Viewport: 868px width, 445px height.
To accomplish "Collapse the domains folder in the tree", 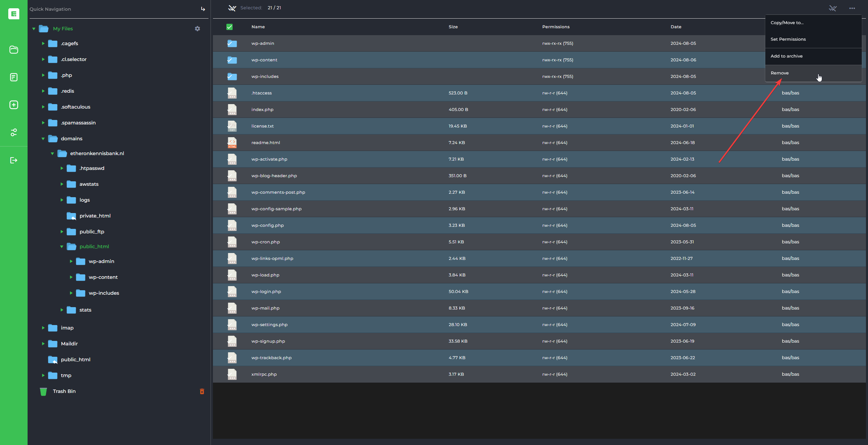I will pos(43,139).
